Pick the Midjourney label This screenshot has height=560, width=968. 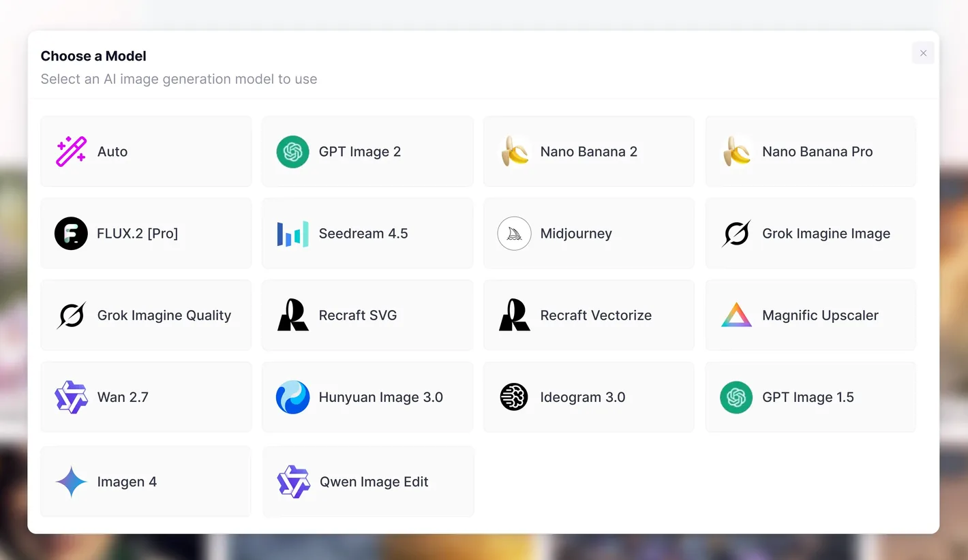[576, 234]
